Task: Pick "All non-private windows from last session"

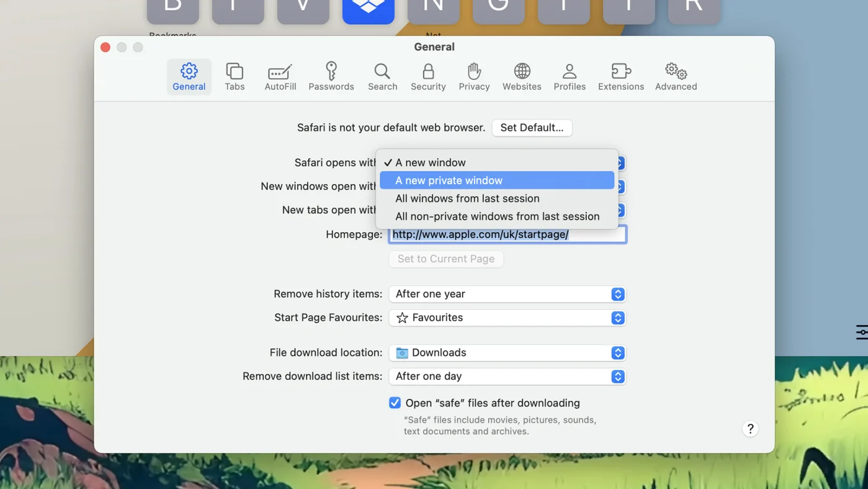Action: tap(496, 217)
